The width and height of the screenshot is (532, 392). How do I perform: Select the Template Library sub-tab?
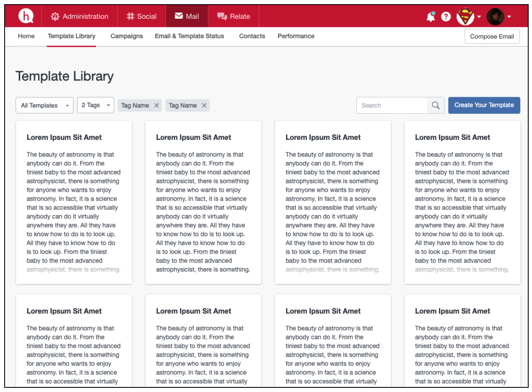point(72,36)
